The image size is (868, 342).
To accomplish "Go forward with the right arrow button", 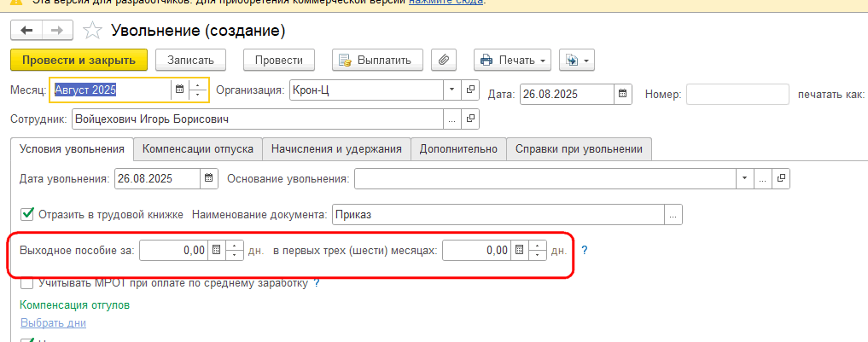I will point(57,31).
